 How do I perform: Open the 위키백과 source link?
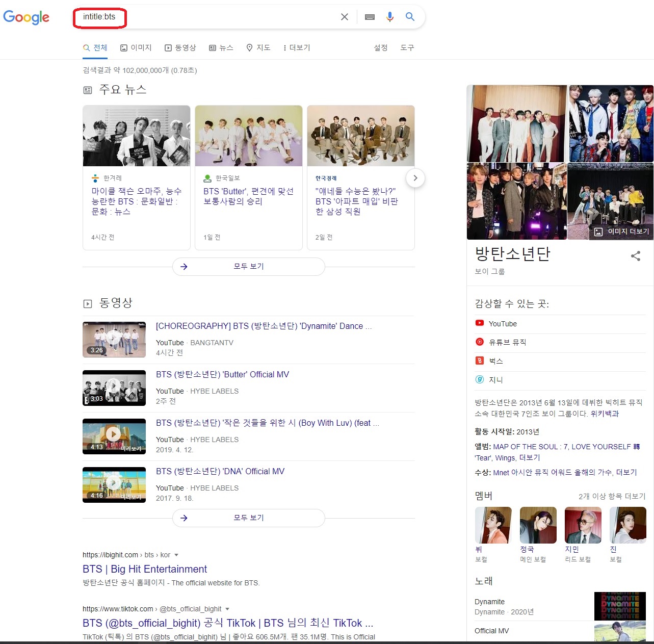tap(605, 414)
